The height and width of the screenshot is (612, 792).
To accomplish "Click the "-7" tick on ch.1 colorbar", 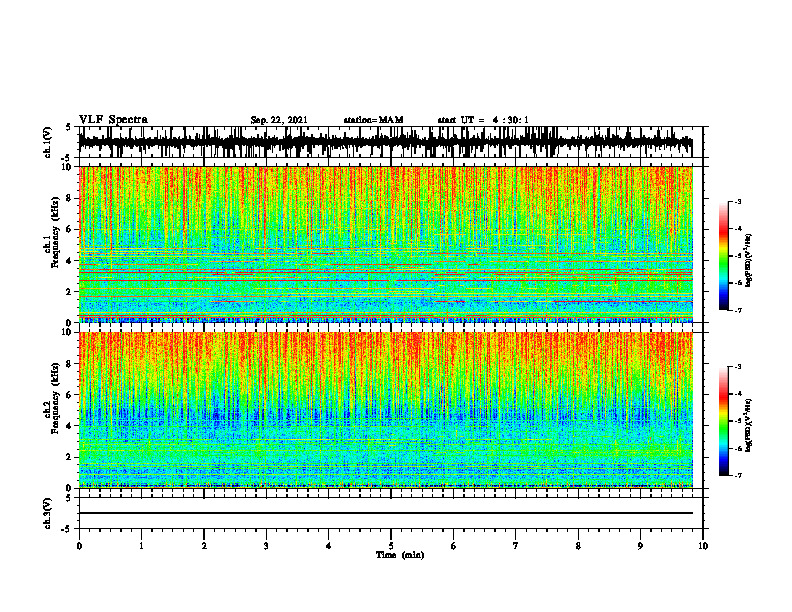I will 738,310.
